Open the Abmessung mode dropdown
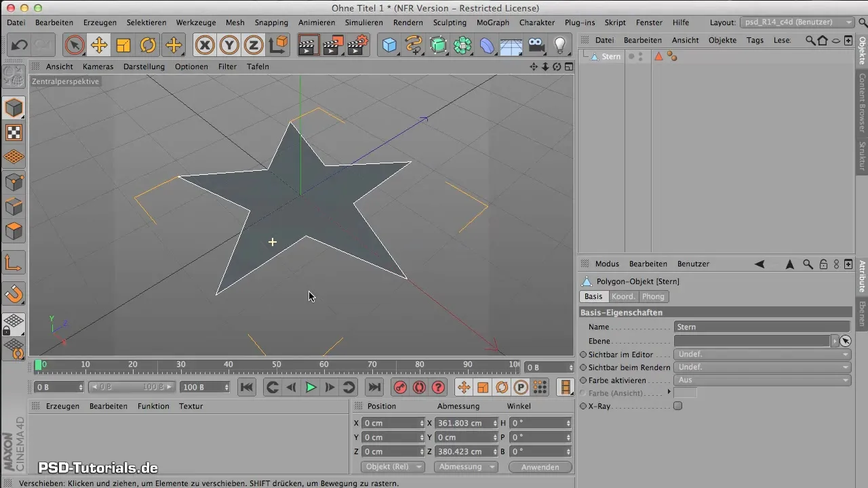The height and width of the screenshot is (488, 868). coord(466,467)
